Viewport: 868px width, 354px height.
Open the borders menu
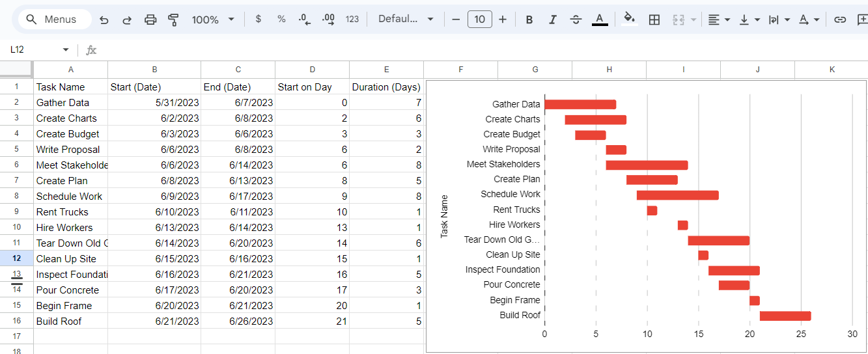[x=654, y=20]
